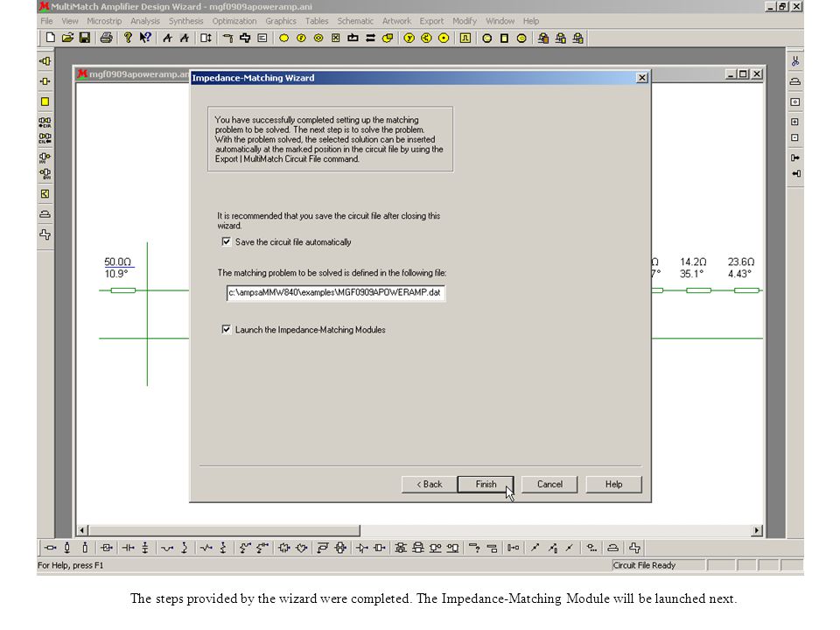
Task: Click the plain yellow ellipse icon in toolbar
Action: (283, 38)
